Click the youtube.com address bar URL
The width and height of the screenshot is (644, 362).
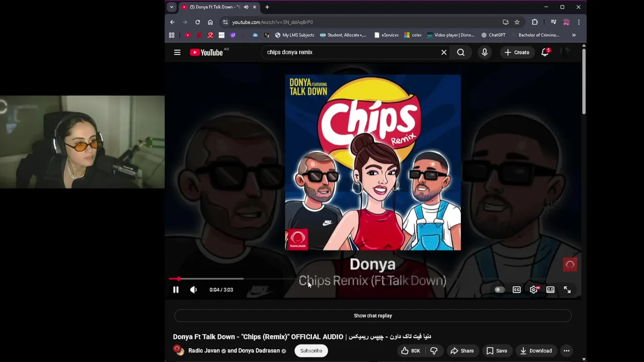272,22
